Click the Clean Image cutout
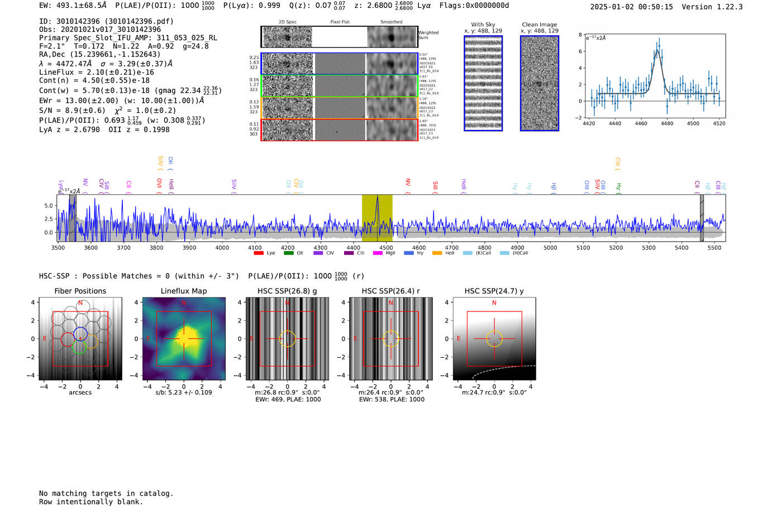This screenshot has height=532, width=782. [x=540, y=83]
